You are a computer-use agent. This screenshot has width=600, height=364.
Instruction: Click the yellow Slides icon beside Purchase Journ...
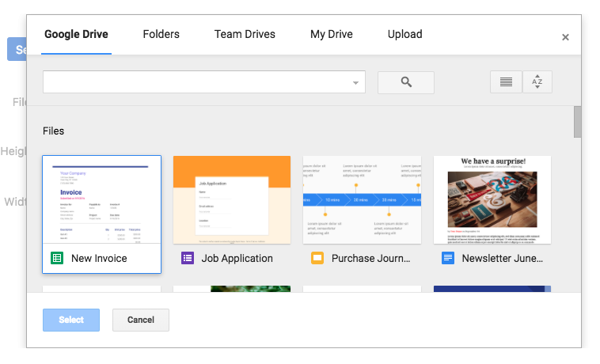point(317,258)
